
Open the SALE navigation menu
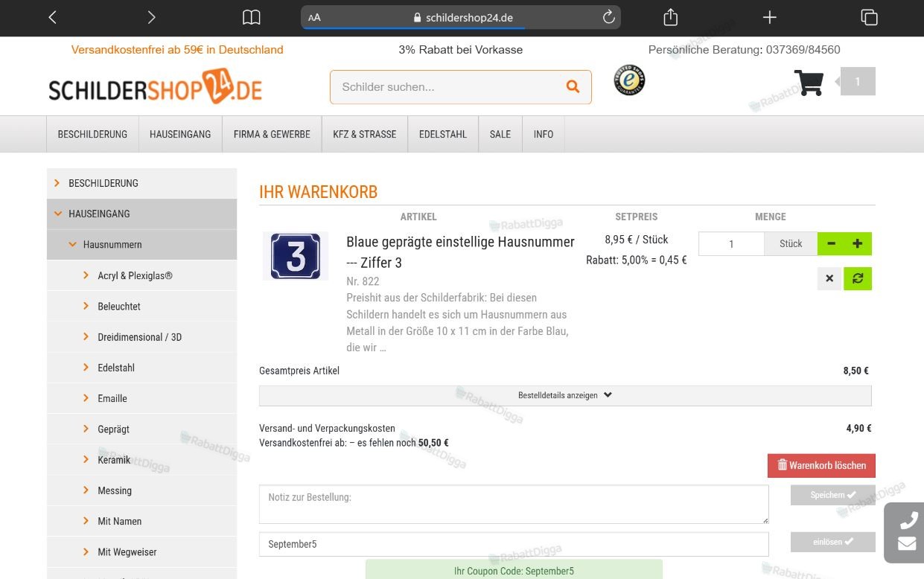500,135
